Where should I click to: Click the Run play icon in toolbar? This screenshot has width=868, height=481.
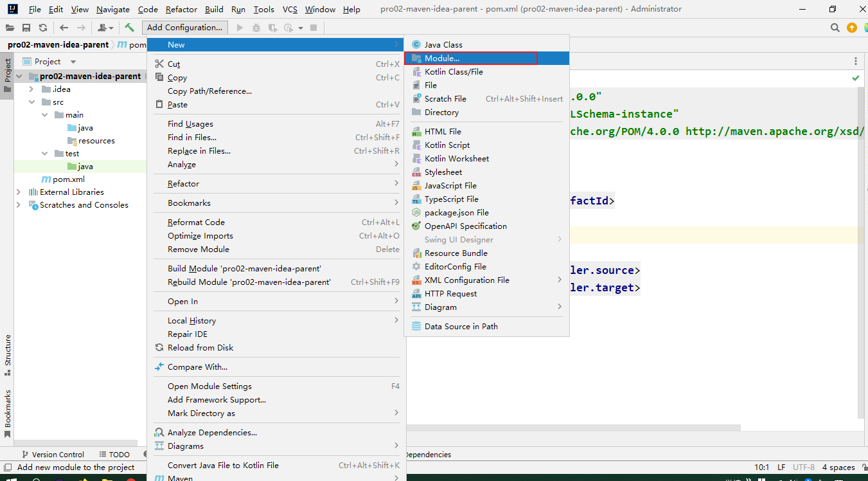[x=240, y=28]
